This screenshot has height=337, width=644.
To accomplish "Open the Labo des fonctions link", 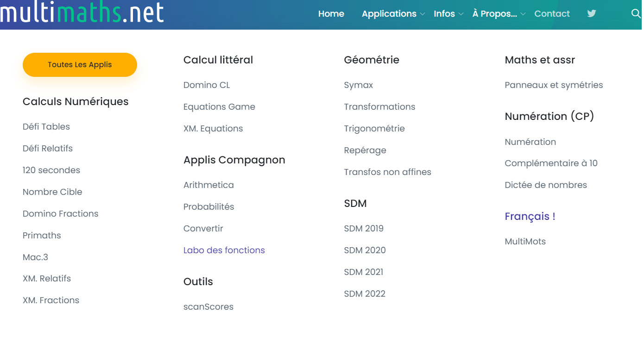I will click(x=224, y=250).
